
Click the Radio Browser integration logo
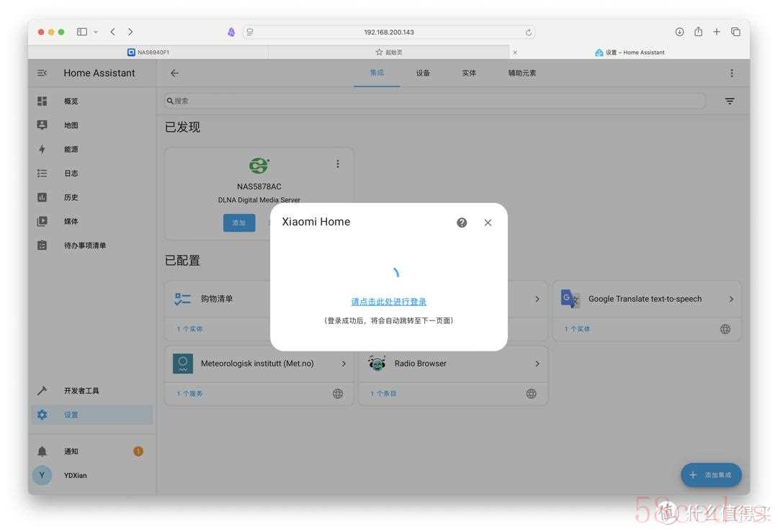(x=377, y=364)
